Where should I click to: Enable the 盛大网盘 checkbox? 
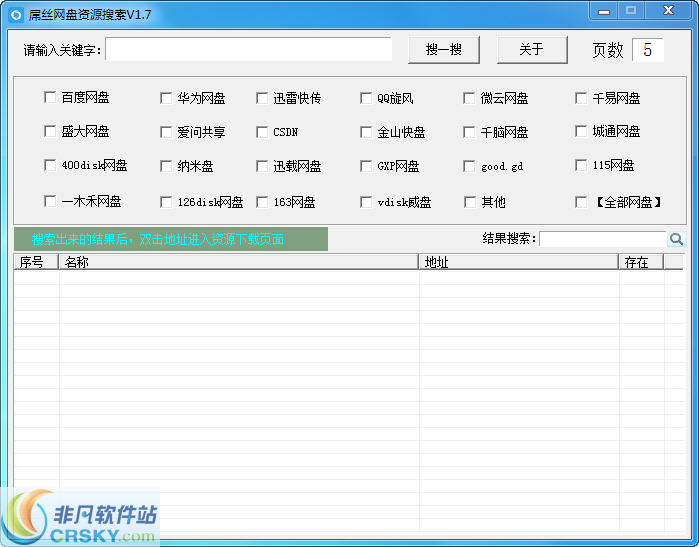tap(50, 131)
